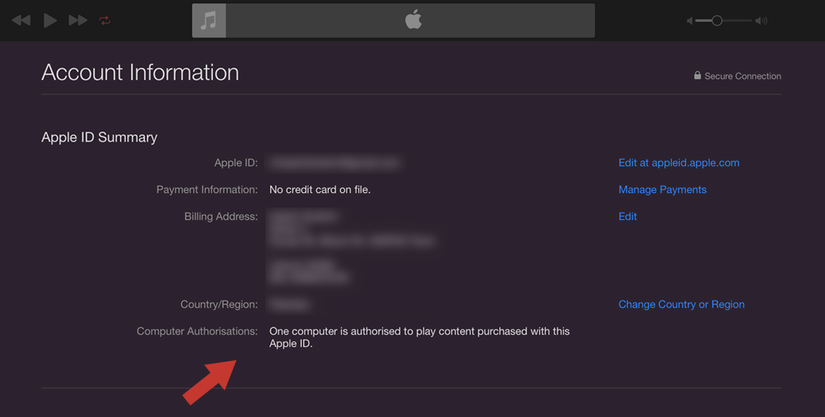Select Change Country or Region
825x417 pixels.
tap(681, 305)
